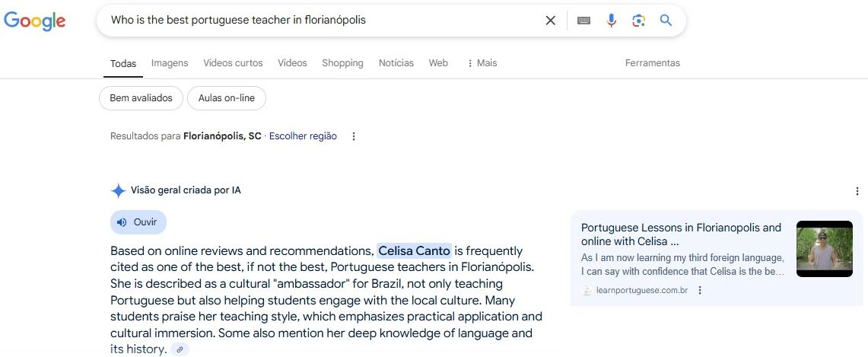Open Google Lens image search
Viewport: 868px width, 357px height.
coord(638,21)
